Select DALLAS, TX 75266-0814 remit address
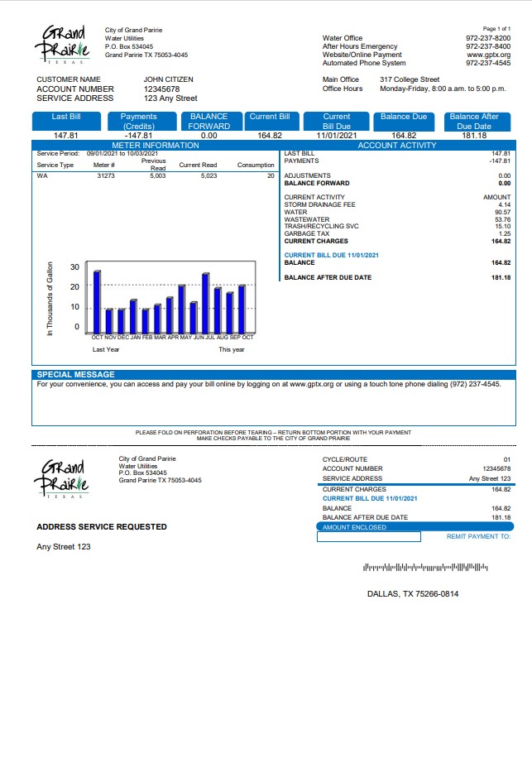The image size is (532, 758). 413,593
